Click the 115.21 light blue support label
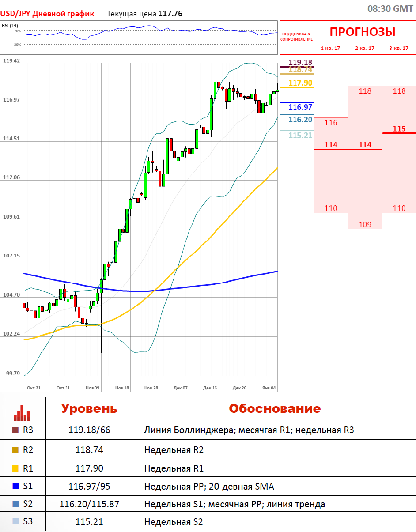Viewport: 416px width, 532px height. [x=300, y=136]
